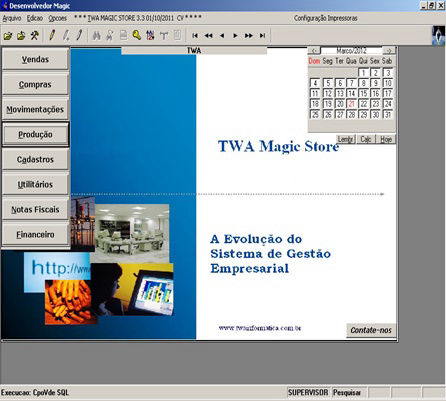Select day 7 in the calendar
This screenshot has height=401, width=446.
352,83
